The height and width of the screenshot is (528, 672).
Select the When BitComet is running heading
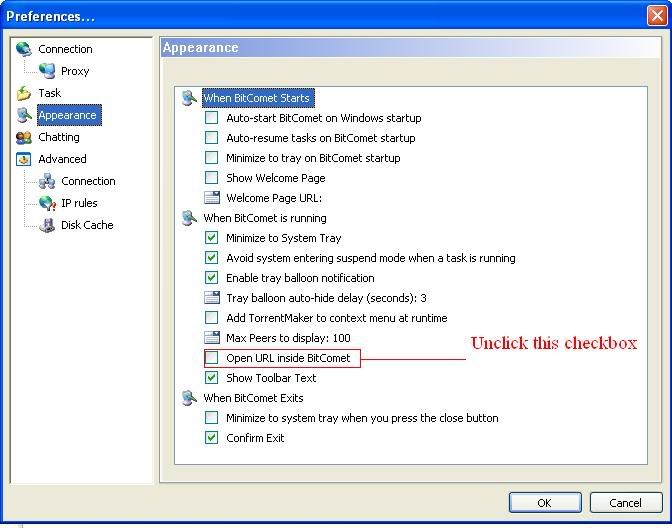(265, 218)
